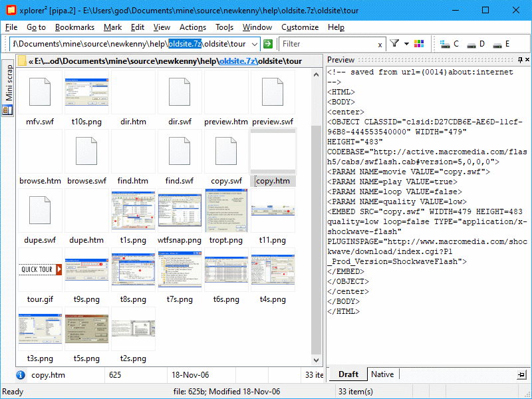This screenshot has width=532, height=399.
Task: Open the Bookmarks menu
Action: pyautogui.click(x=74, y=27)
